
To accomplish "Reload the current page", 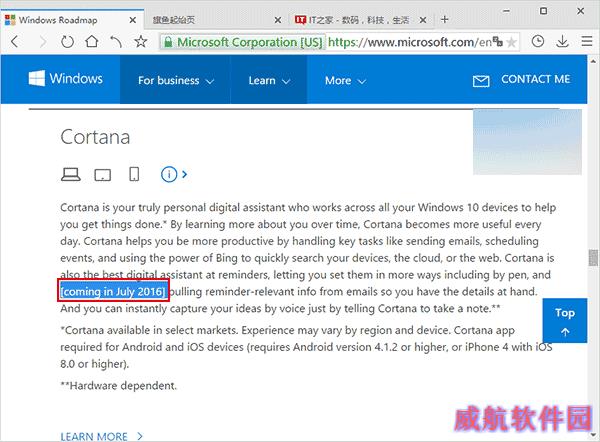I will [67, 41].
